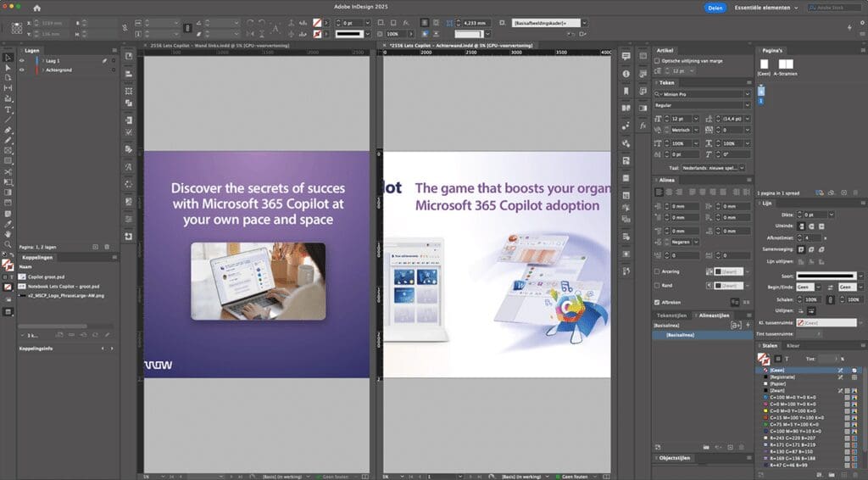The image size is (868, 480).
Task: Click the A-Stramien master page thumbnail
Action: (x=786, y=64)
